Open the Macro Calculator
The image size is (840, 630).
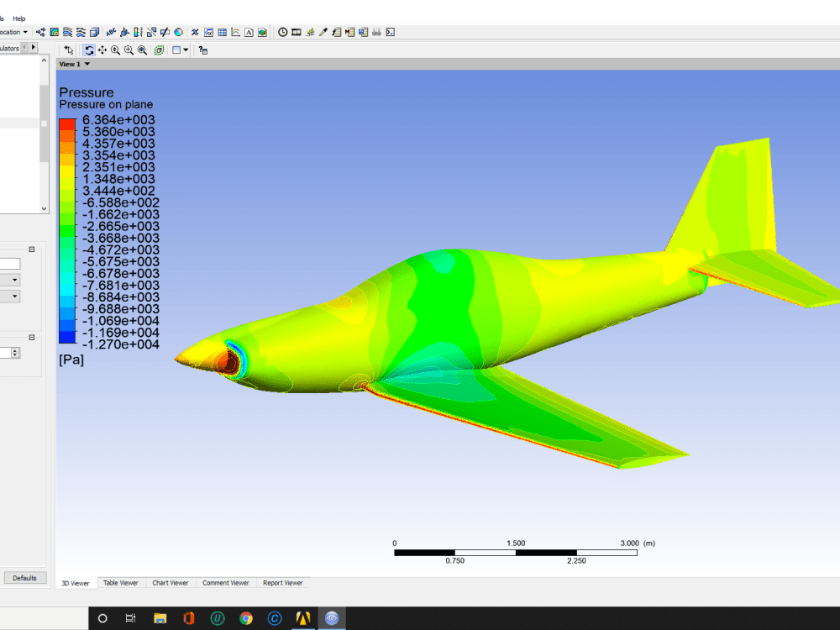(349, 32)
